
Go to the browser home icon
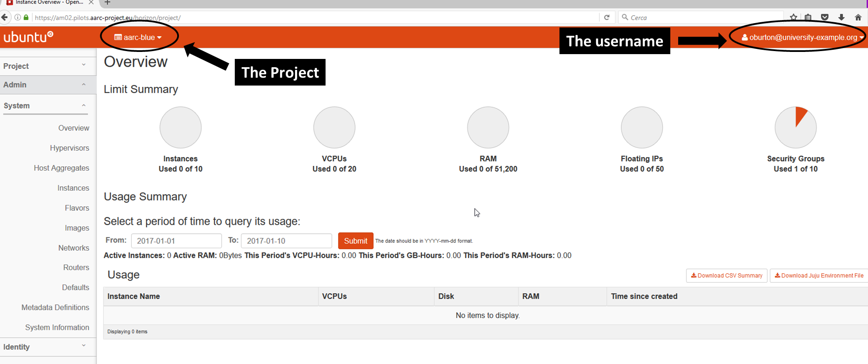(x=858, y=17)
